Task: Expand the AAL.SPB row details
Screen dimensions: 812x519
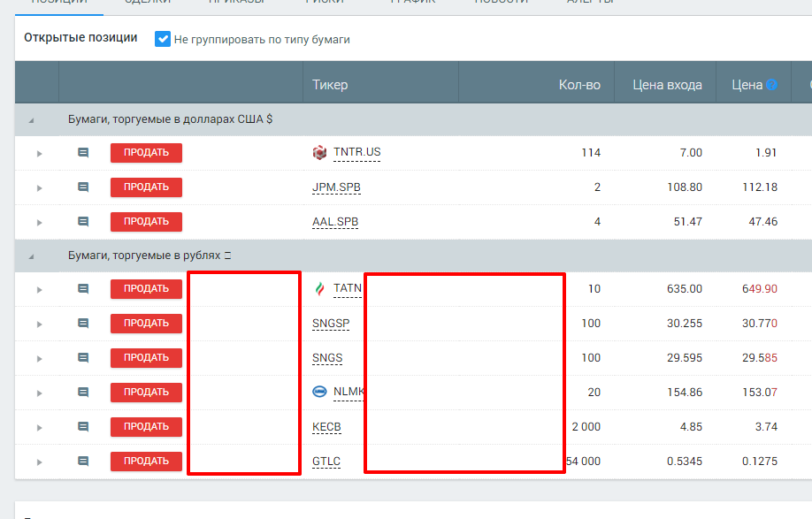Action: 39,223
